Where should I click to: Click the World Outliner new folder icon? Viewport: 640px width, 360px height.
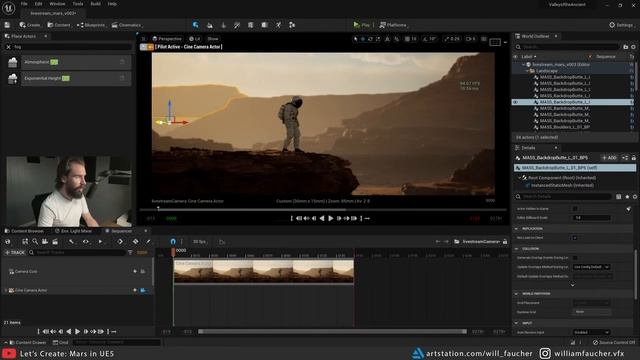pos(625,47)
